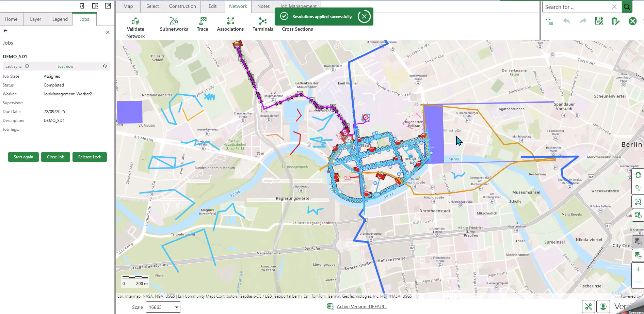
Task: Dismiss the resolutions applied notification
Action: pos(364,16)
